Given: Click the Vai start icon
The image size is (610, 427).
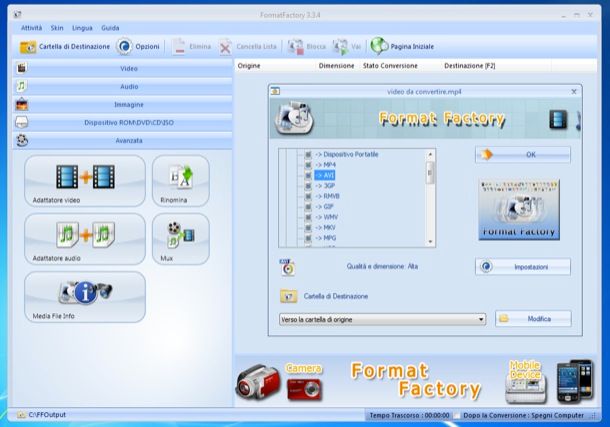Looking at the screenshot, I should pyautogui.click(x=347, y=47).
